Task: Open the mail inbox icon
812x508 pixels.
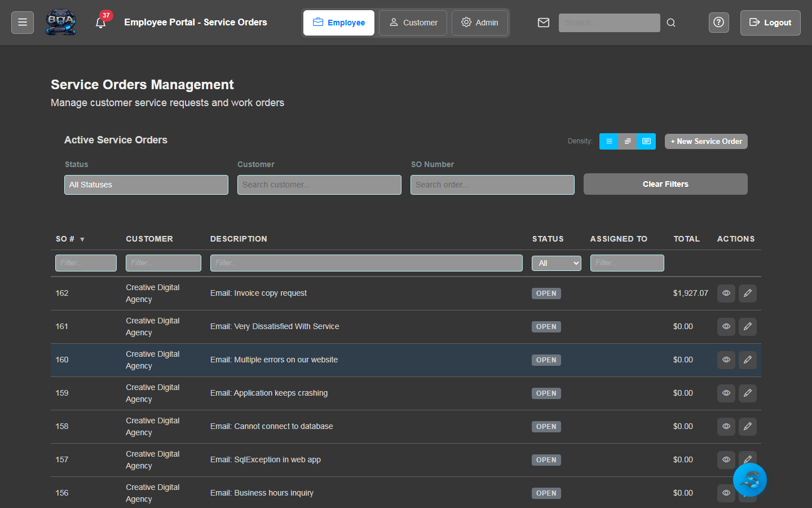Action: tap(543, 23)
